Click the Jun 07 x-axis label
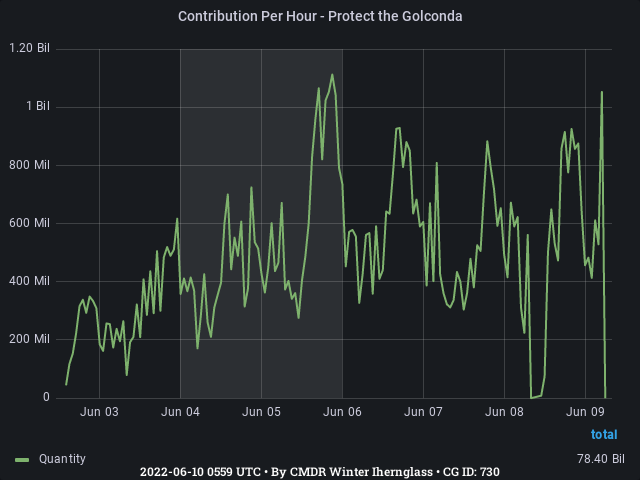 (423, 412)
